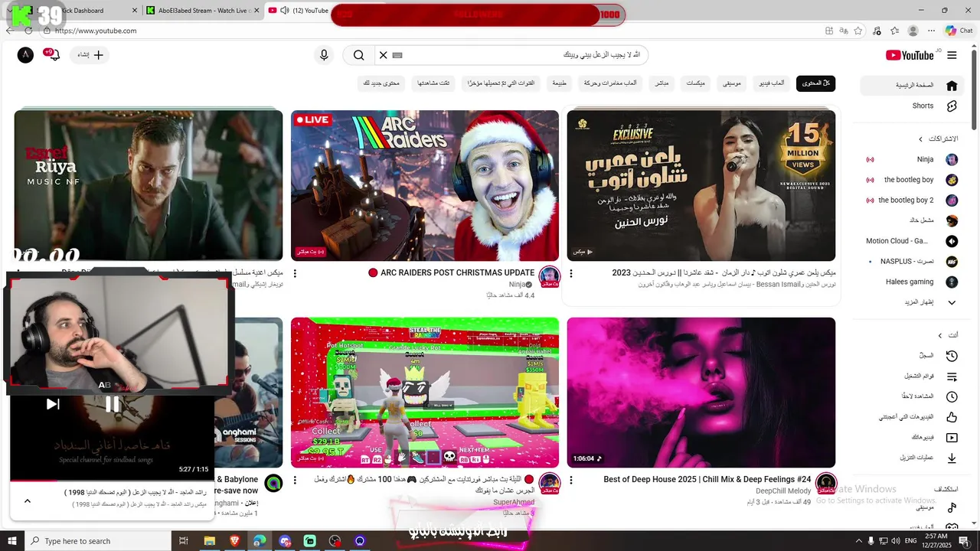Add this page to browser favorites star
This screenshot has height=551, width=980.
point(858,31)
